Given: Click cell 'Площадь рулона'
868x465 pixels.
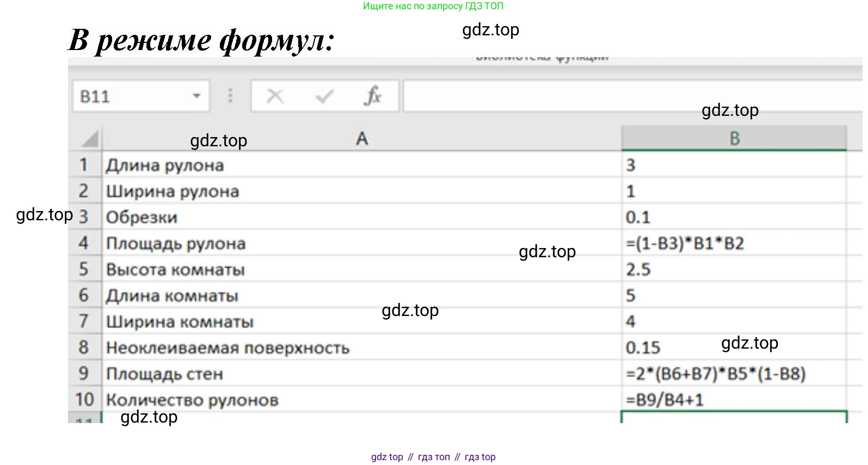Looking at the screenshot, I should (362, 243).
